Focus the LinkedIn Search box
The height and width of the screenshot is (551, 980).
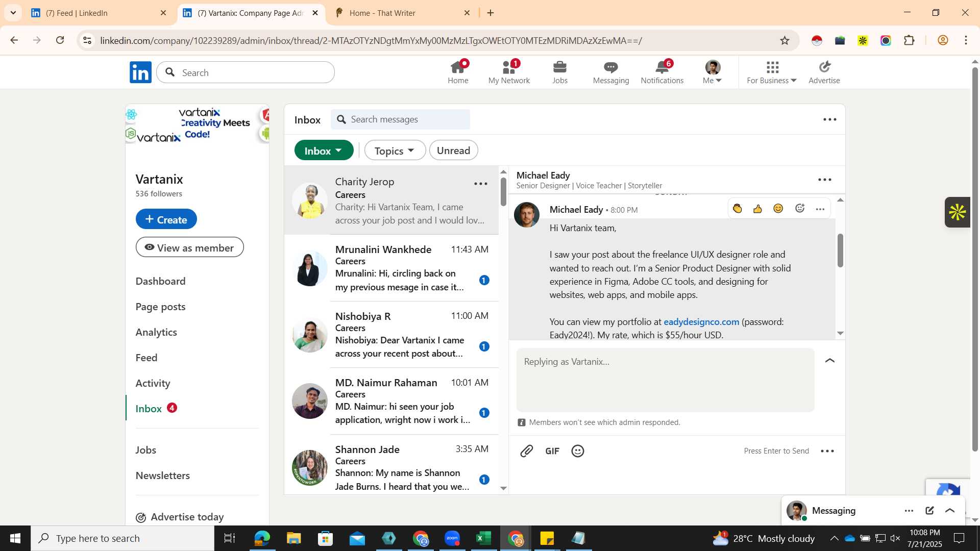(x=246, y=72)
